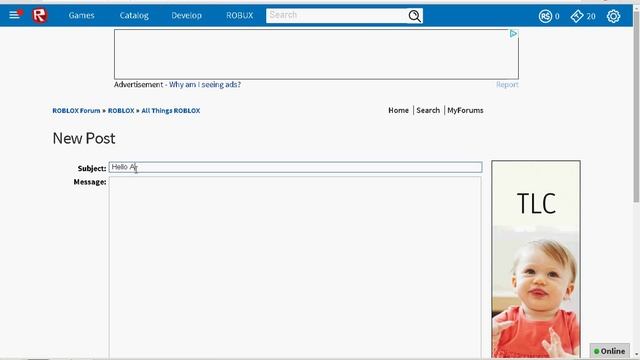640x360 pixels.
Task: Open the ROBUX menu
Action: coord(240,16)
